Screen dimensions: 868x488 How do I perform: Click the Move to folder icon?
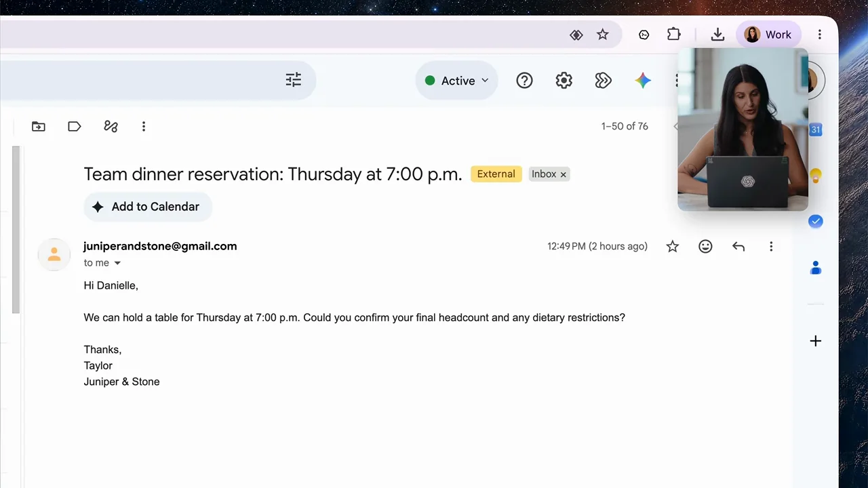(39, 126)
